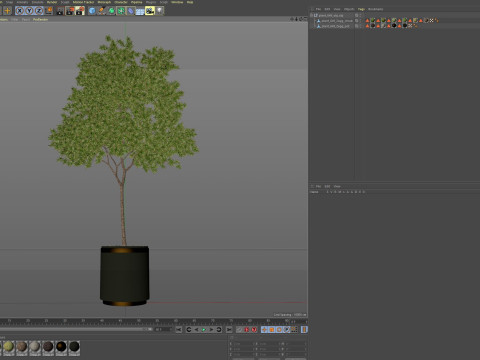This screenshot has height=360, width=480.
Task: Select the light green material swatch
Action: coord(9,347)
